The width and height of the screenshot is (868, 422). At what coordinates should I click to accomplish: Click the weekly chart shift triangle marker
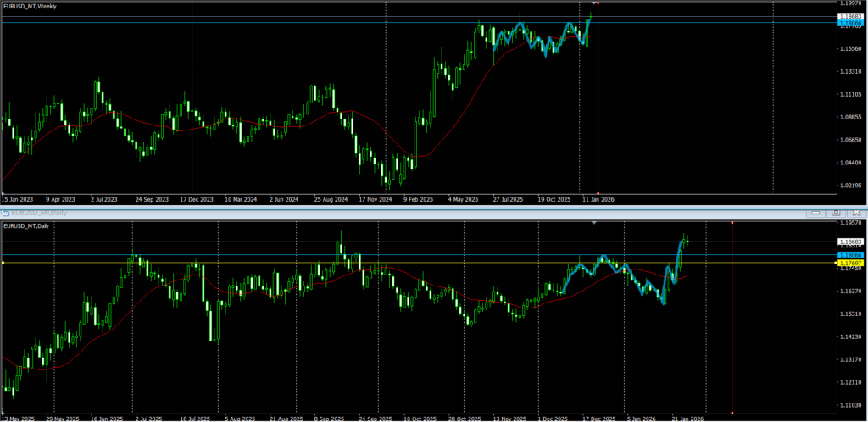pos(593,4)
